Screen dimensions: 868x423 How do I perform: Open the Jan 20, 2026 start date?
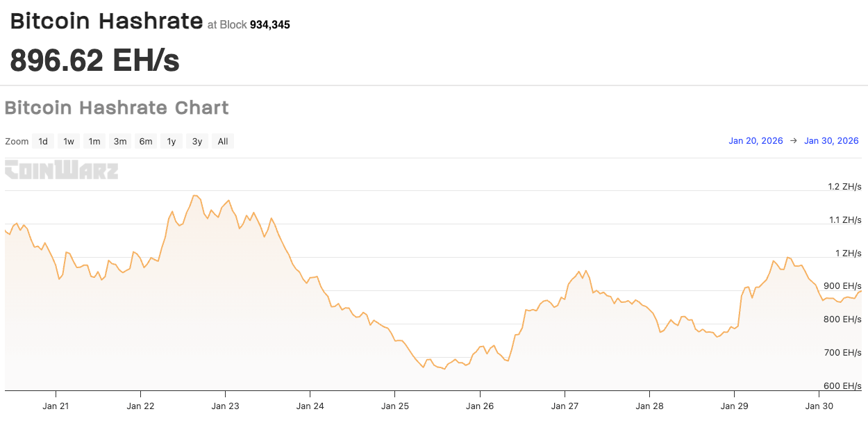click(756, 140)
